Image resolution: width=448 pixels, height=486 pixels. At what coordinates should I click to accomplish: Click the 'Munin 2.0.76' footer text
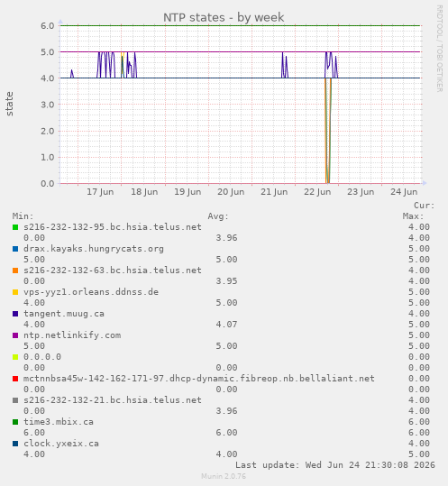pos(224,476)
